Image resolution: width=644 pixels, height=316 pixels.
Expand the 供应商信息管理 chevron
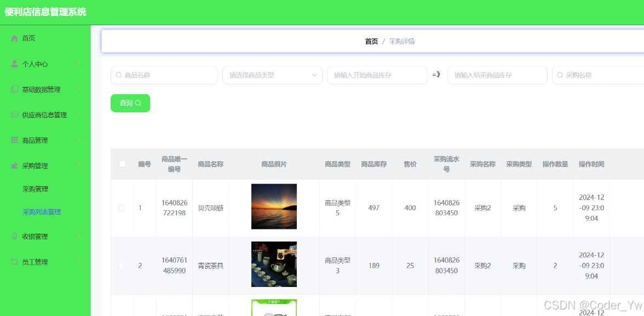click(79, 114)
